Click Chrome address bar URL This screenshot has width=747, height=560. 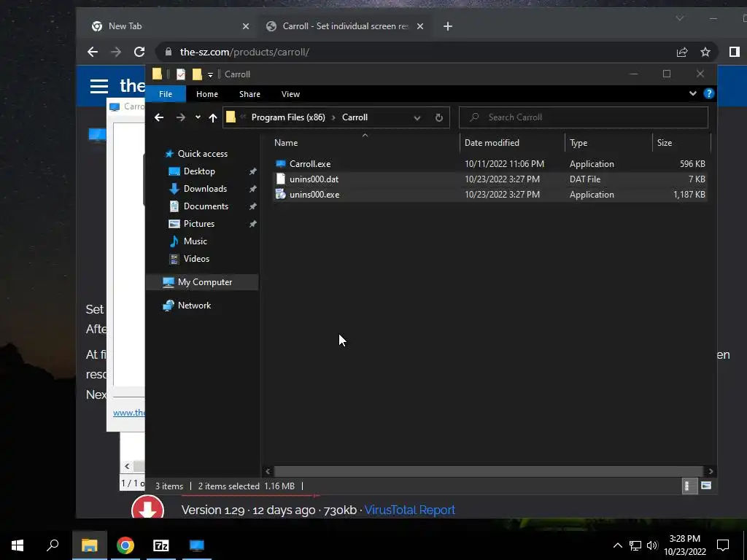pos(244,52)
